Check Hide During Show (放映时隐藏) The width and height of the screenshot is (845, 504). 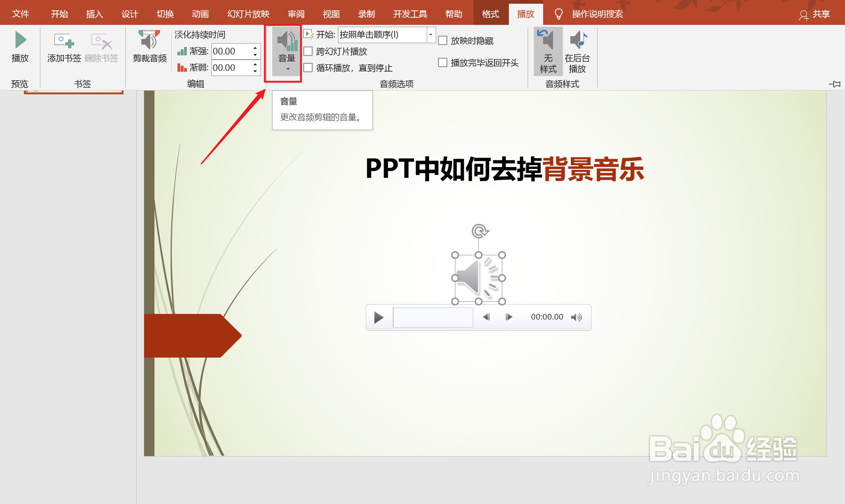click(x=443, y=41)
